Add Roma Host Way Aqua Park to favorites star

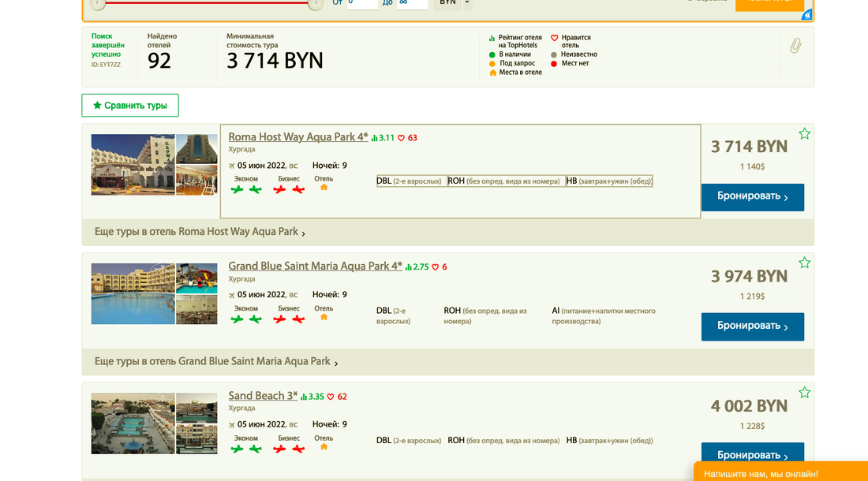(x=804, y=134)
